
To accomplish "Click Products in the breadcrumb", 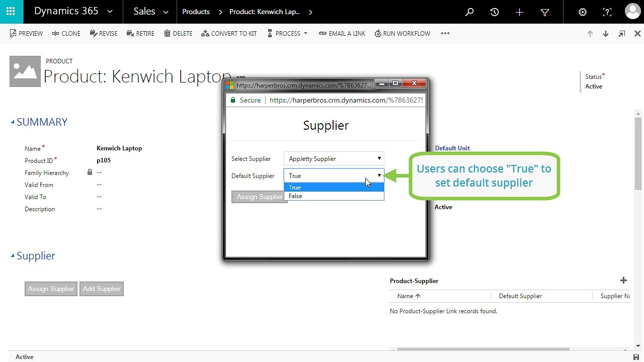I will [196, 12].
